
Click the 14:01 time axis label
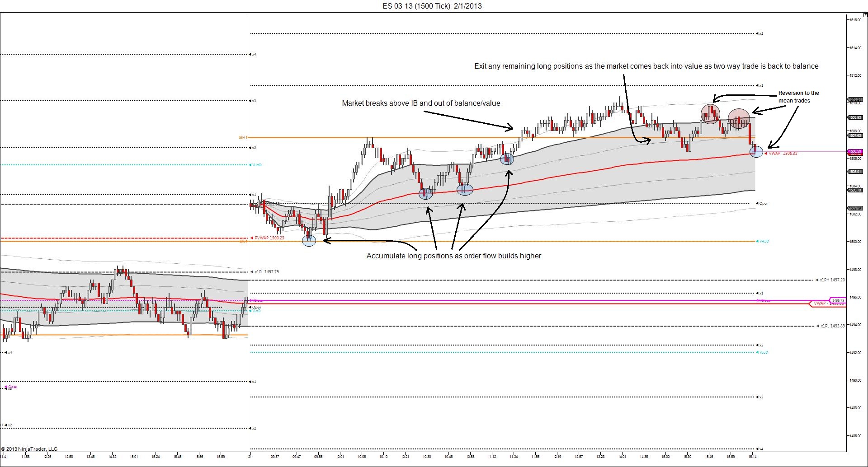tap(622, 457)
